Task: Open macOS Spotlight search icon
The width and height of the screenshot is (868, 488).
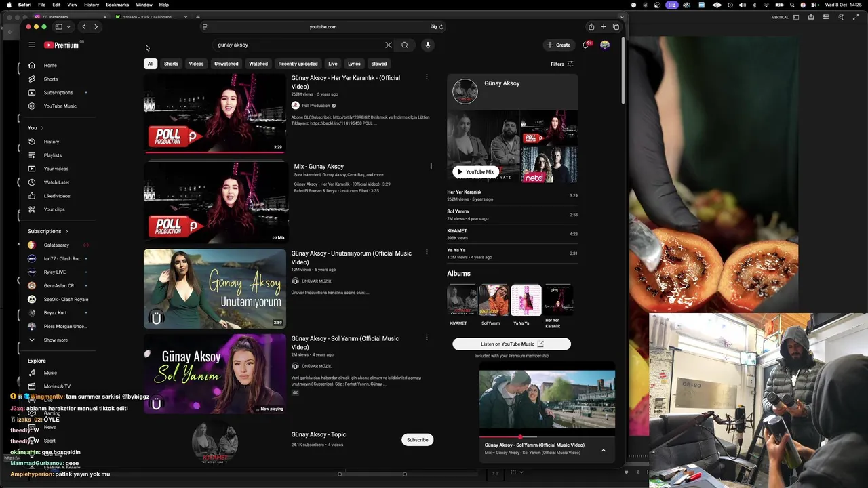Action: [x=792, y=5]
